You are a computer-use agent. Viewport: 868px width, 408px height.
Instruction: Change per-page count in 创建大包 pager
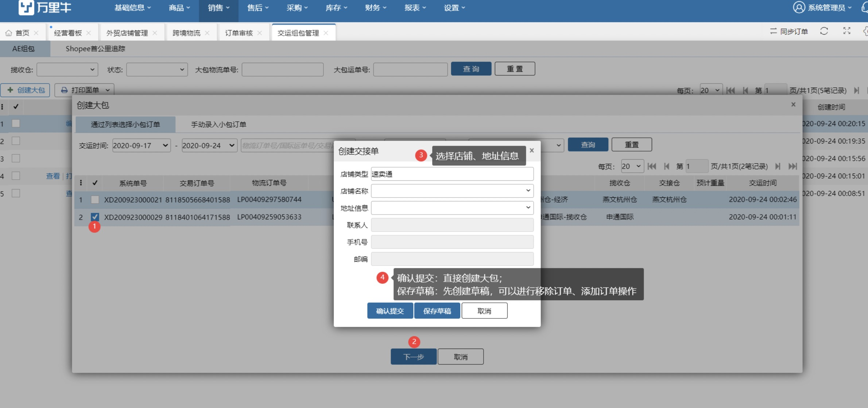[632, 166]
